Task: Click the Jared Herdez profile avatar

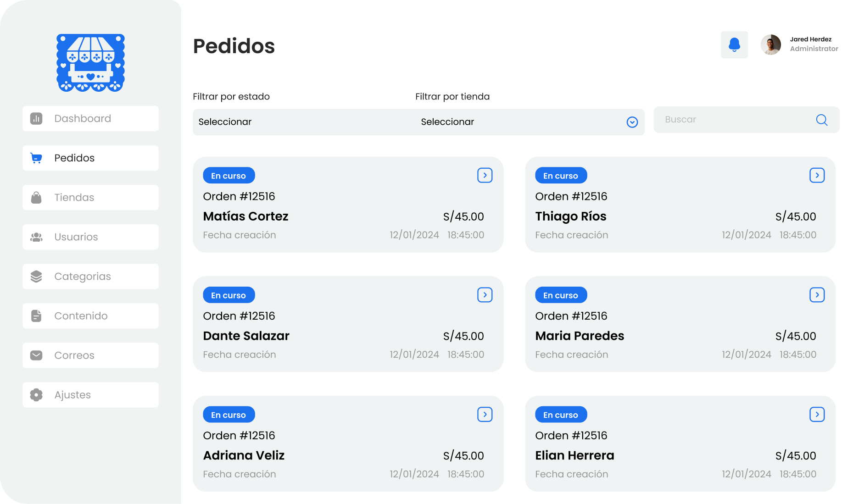Action: 770,44
